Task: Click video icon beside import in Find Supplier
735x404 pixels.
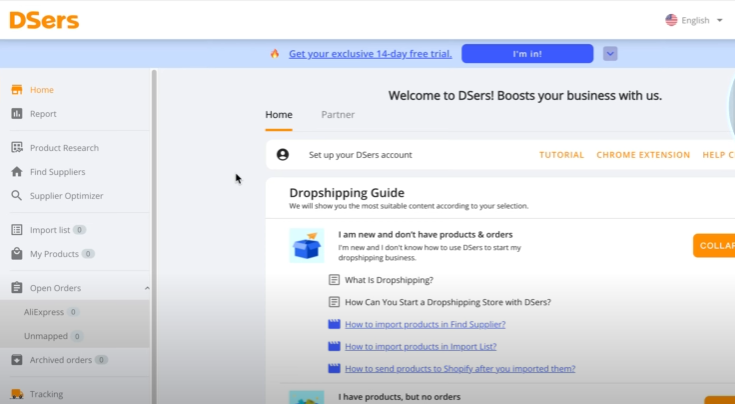Action: tap(334, 324)
